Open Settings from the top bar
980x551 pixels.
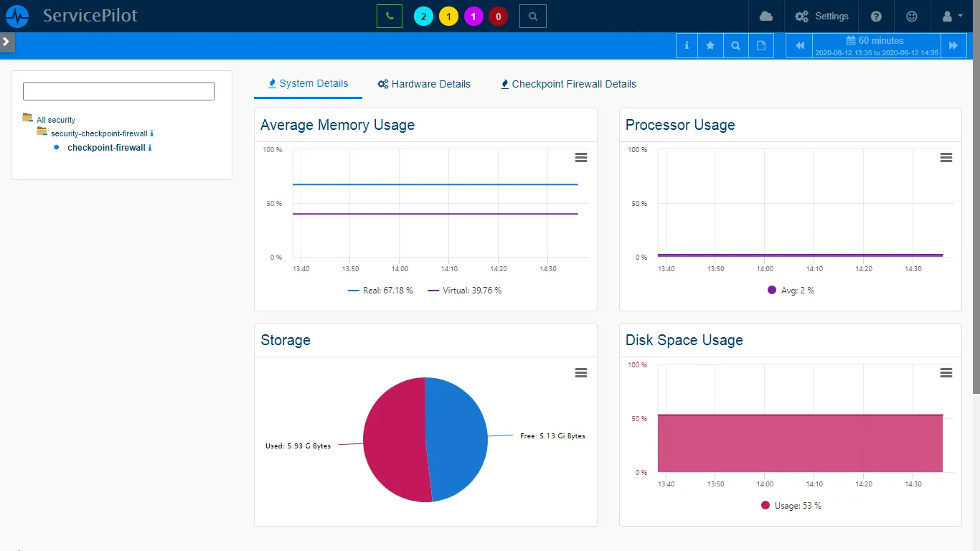(x=821, y=16)
